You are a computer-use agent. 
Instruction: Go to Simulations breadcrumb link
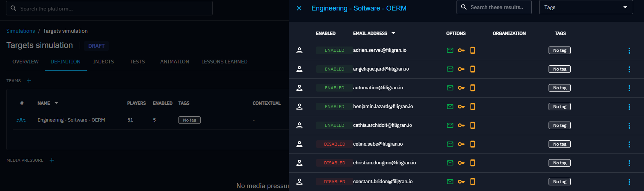[x=21, y=31]
